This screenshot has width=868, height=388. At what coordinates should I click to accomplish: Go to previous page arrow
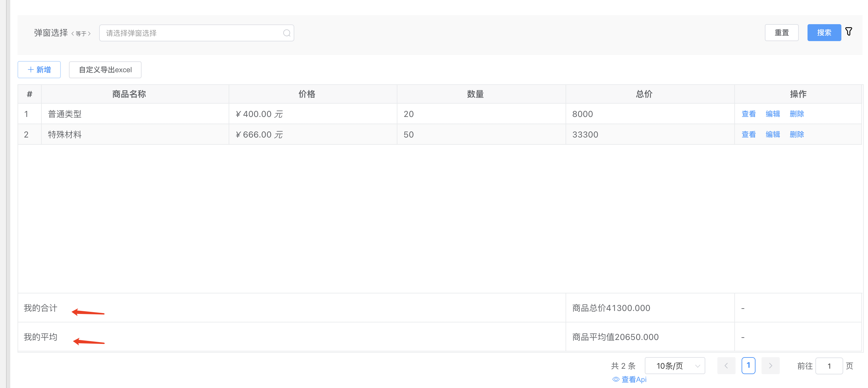(x=726, y=365)
